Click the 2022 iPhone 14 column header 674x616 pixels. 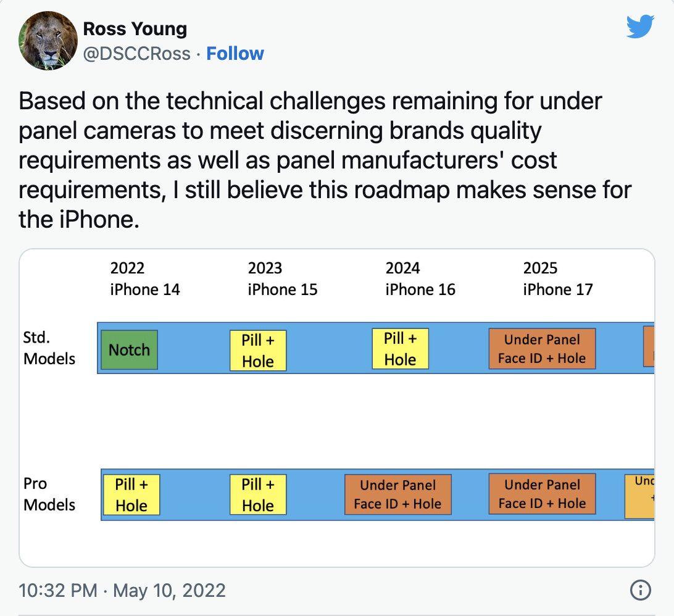(x=145, y=278)
